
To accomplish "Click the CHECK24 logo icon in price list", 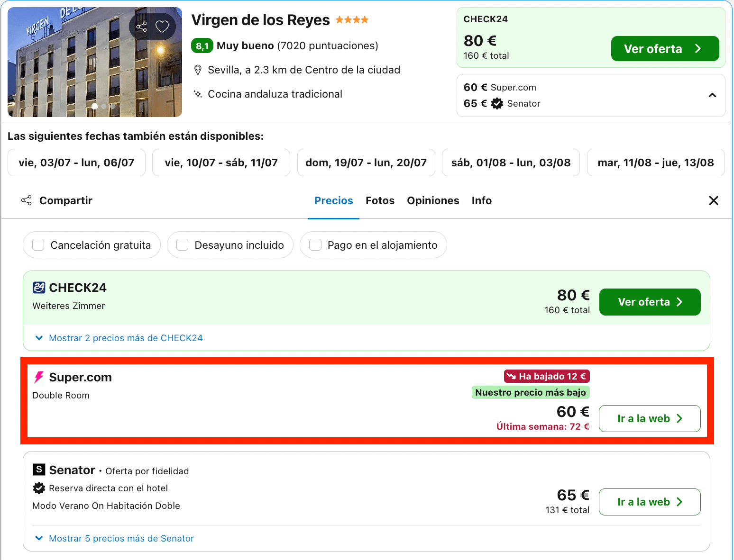I will tap(39, 288).
